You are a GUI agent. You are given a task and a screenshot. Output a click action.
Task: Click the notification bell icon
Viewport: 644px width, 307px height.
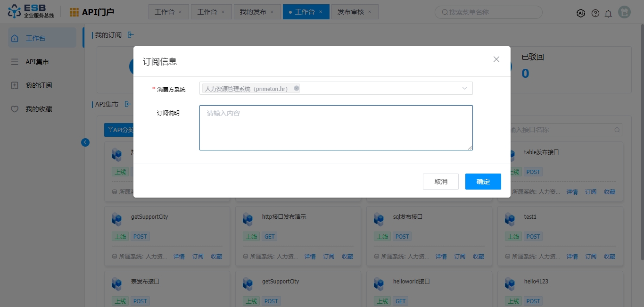coord(608,13)
